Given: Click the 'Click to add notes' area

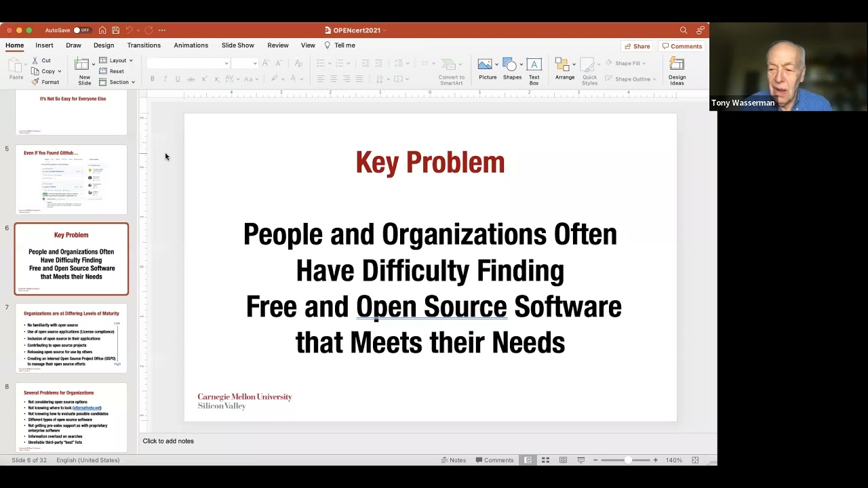Looking at the screenshot, I should tap(168, 441).
